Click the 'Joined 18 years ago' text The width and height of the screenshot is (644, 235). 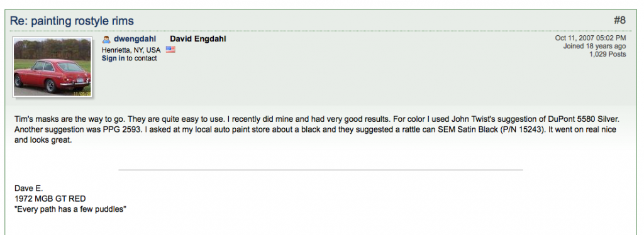(x=595, y=46)
